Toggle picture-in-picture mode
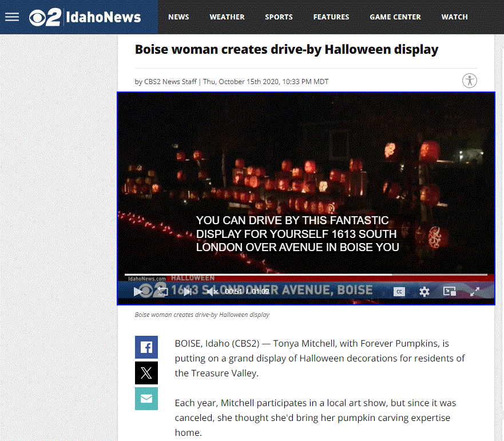504x441 pixels. (449, 292)
